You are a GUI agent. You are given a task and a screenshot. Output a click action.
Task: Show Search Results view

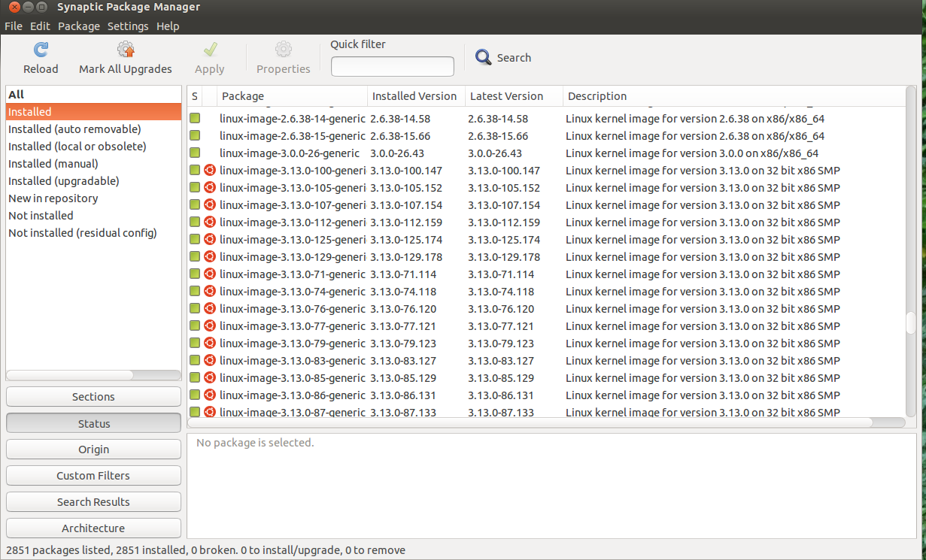[93, 502]
